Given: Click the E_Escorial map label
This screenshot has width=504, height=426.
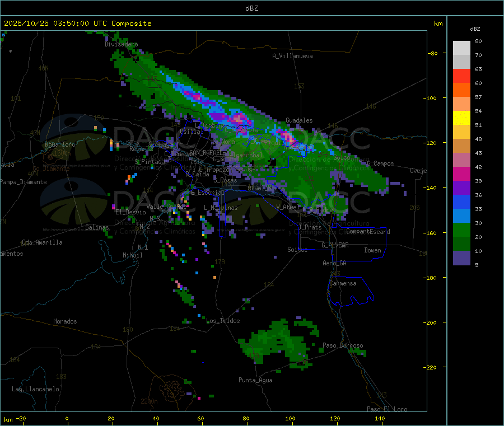Looking at the screenshot, I should click(x=208, y=193).
